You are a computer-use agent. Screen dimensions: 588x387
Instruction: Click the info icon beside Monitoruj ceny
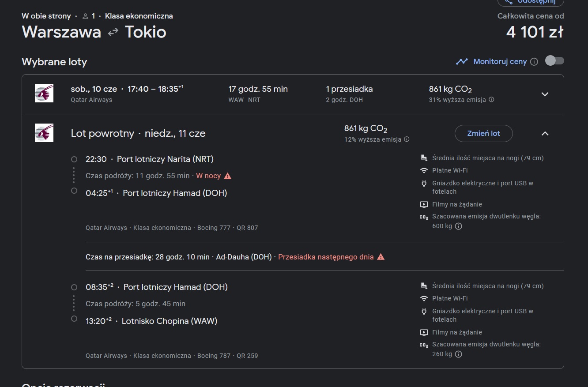pyautogui.click(x=534, y=62)
